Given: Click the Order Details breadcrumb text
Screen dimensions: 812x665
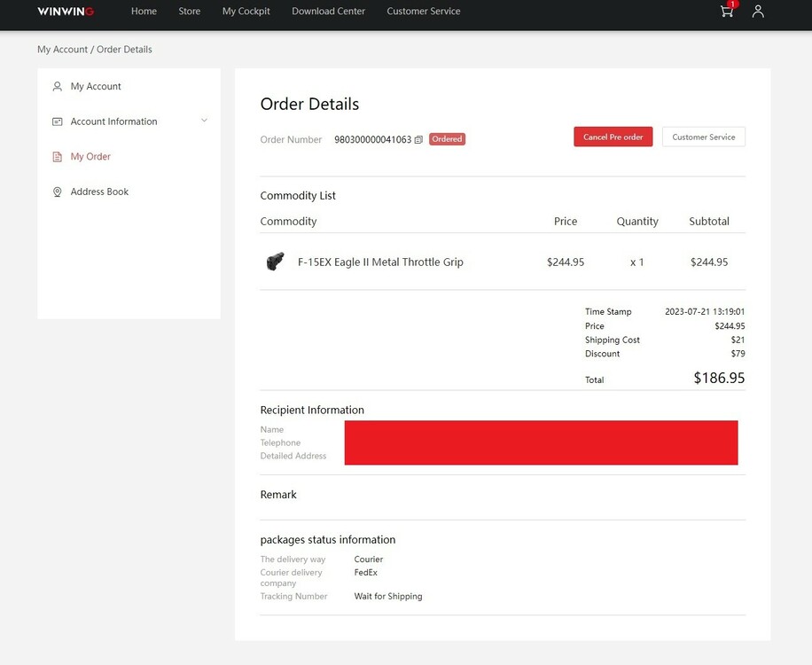Looking at the screenshot, I should (x=124, y=49).
